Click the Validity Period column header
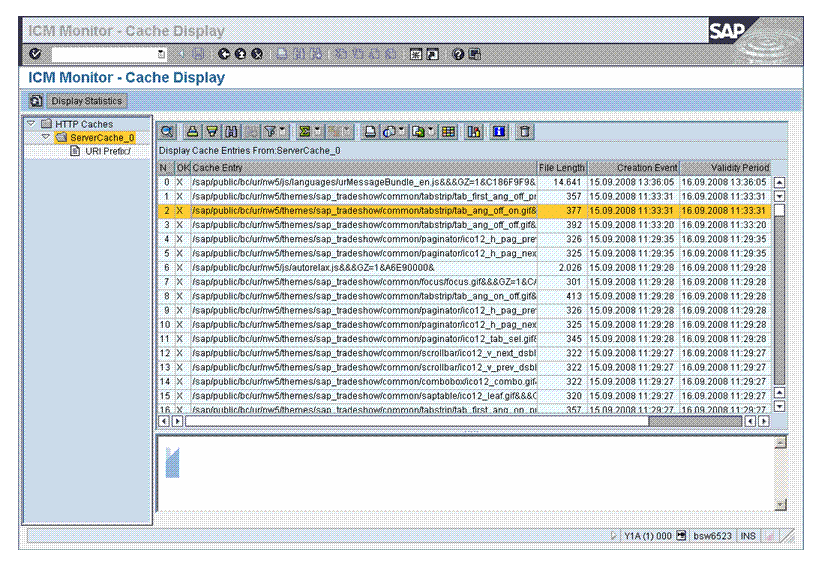This screenshot has height=567, width=822. (726, 168)
